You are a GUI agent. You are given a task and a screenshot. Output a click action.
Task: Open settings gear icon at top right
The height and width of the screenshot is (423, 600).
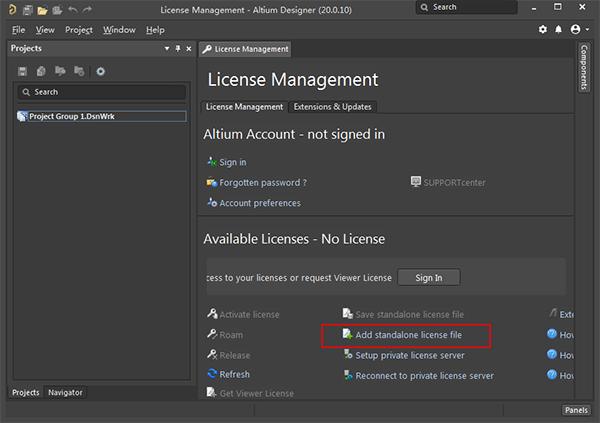point(543,29)
